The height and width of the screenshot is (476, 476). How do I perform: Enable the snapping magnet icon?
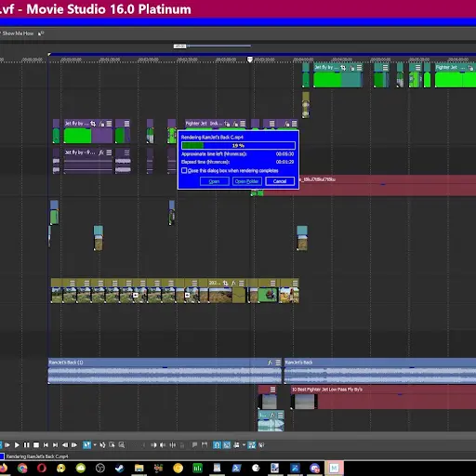click(217, 445)
